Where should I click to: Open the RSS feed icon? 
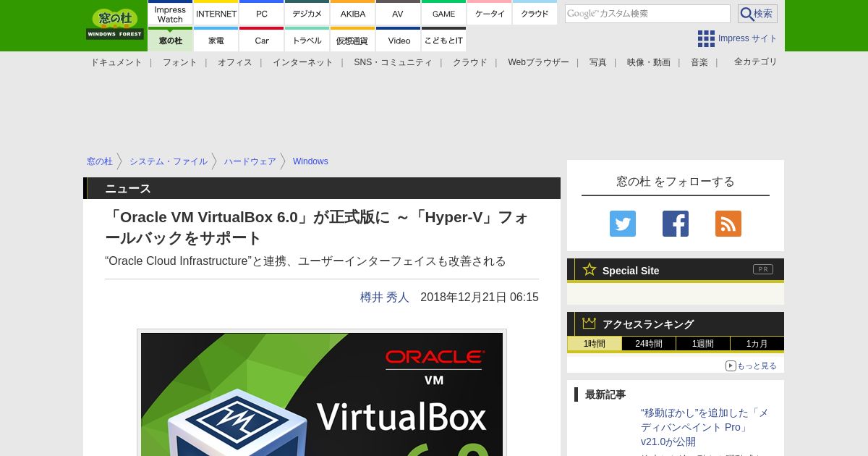728,224
